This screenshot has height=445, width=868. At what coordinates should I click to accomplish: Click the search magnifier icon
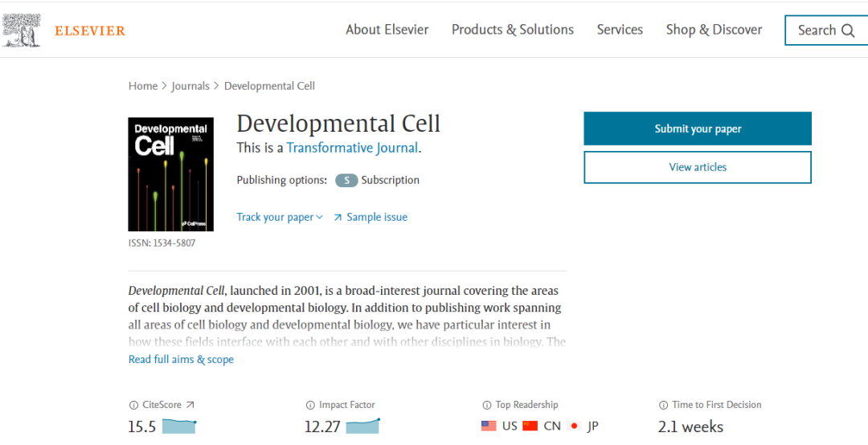pos(848,31)
